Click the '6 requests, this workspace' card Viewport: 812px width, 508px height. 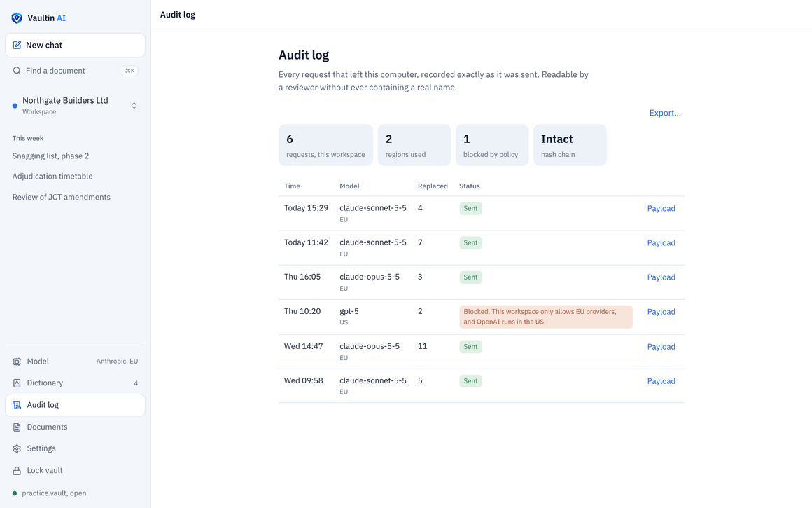tap(325, 145)
